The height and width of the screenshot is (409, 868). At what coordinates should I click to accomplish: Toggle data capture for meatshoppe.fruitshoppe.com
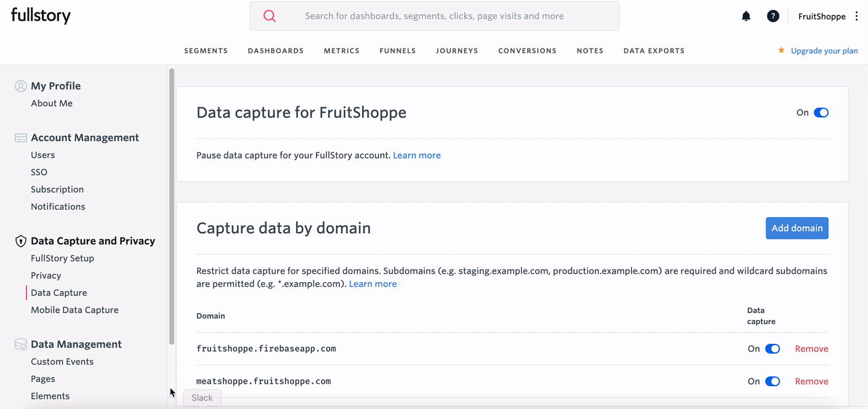(x=773, y=381)
